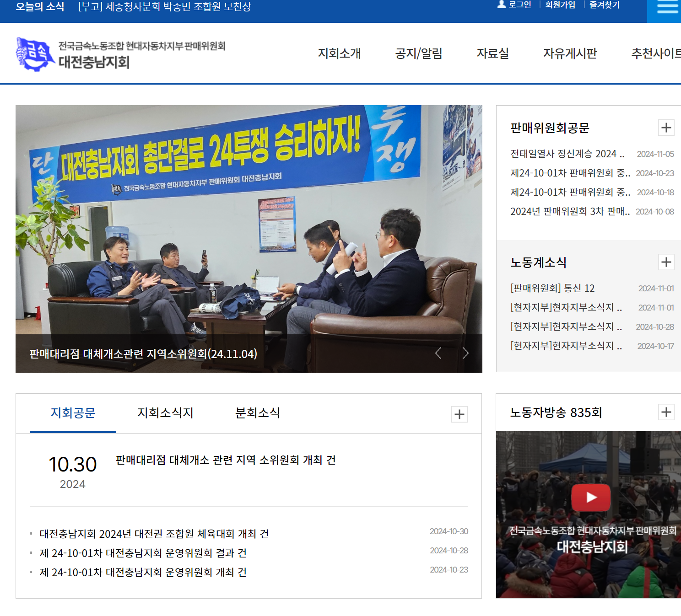The image size is (681, 616).
Task: Open 운영위원회 결과 건 post
Action: point(143,553)
